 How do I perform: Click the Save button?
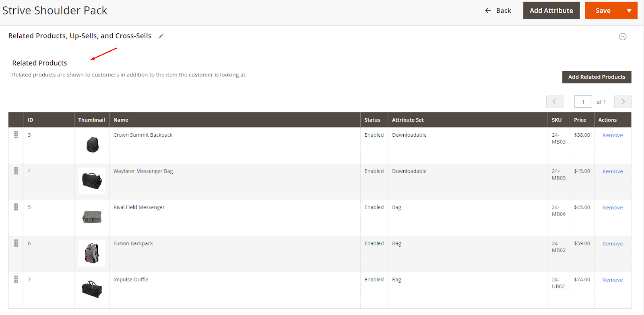point(603,10)
